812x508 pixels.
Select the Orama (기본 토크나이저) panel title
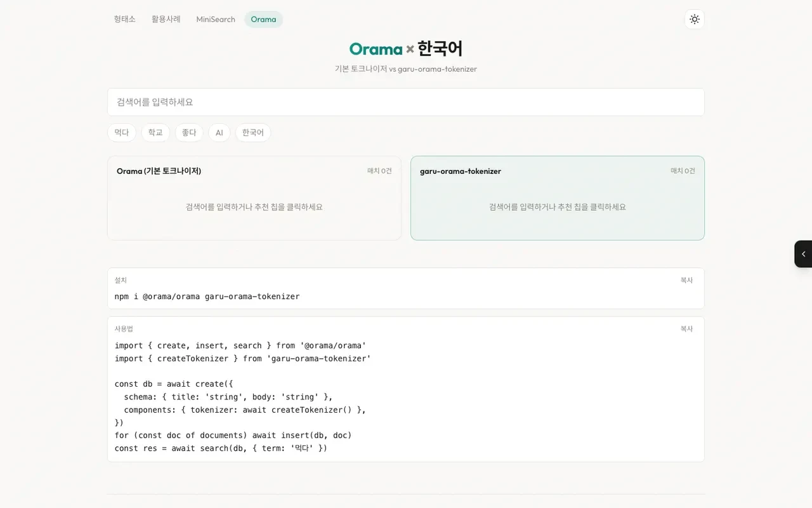click(159, 171)
